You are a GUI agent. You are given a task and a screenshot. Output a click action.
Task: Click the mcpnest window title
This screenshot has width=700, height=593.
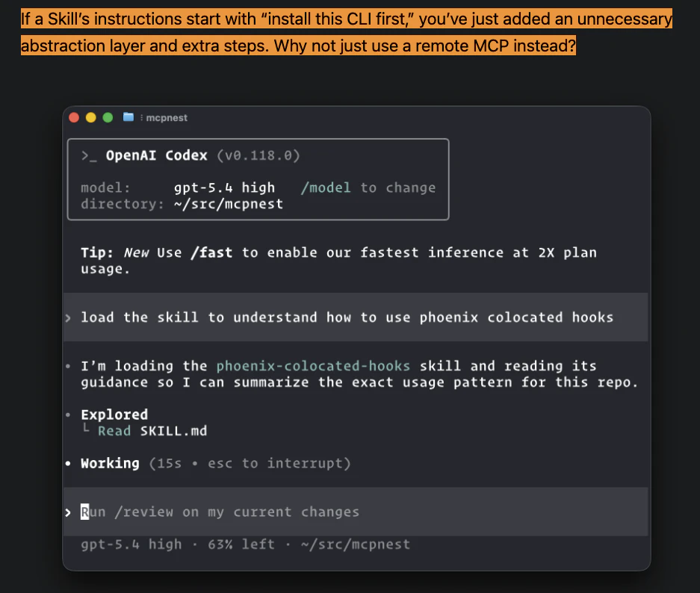click(167, 118)
